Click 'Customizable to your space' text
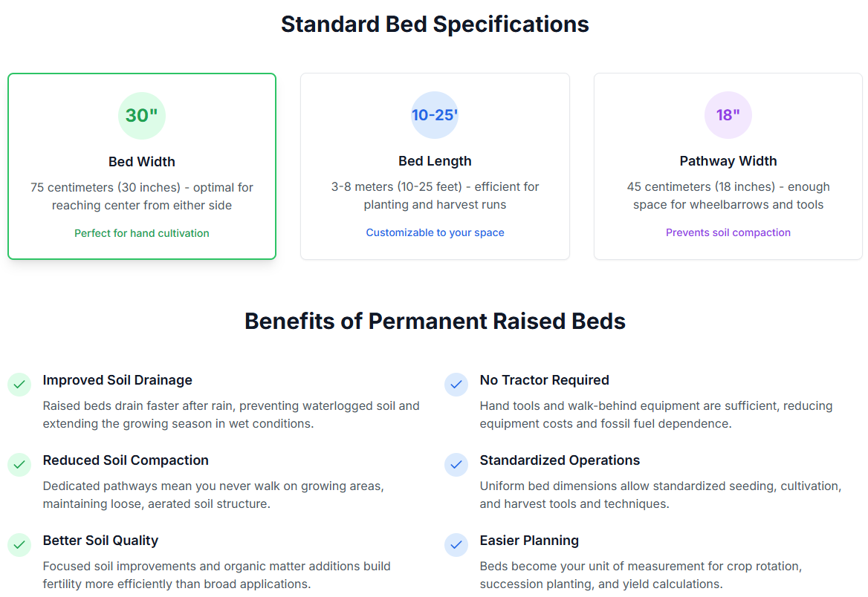 click(x=435, y=233)
